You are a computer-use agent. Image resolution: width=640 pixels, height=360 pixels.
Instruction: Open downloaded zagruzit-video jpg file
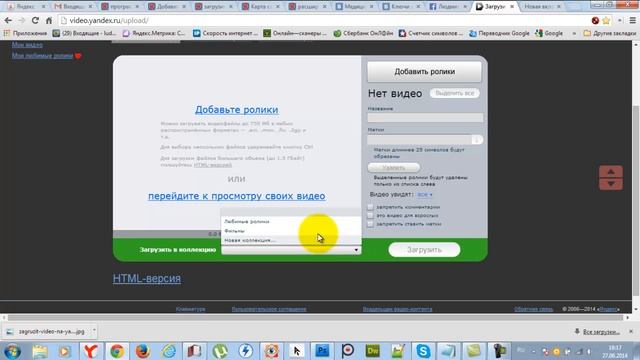coord(47,332)
